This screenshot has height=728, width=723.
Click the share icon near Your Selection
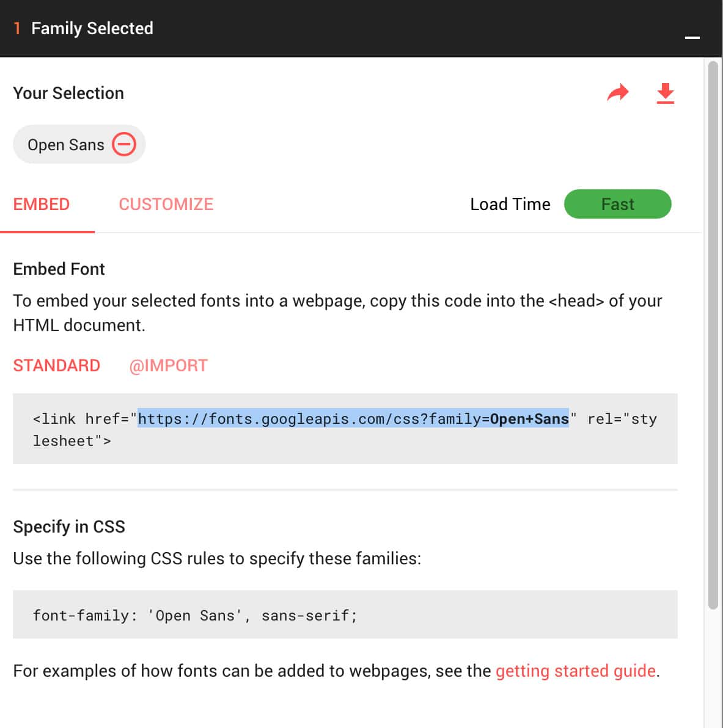coord(617,93)
